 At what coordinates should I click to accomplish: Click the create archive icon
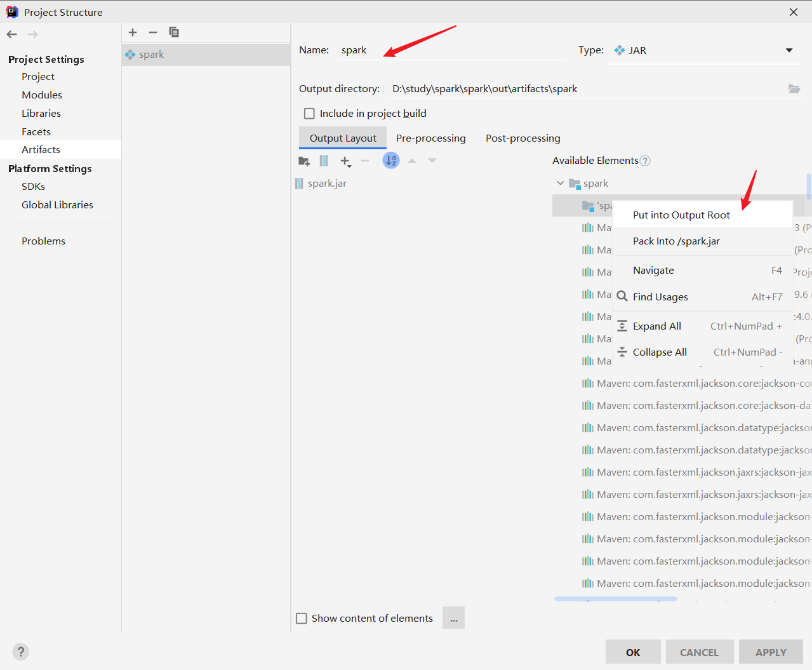pyautogui.click(x=324, y=161)
